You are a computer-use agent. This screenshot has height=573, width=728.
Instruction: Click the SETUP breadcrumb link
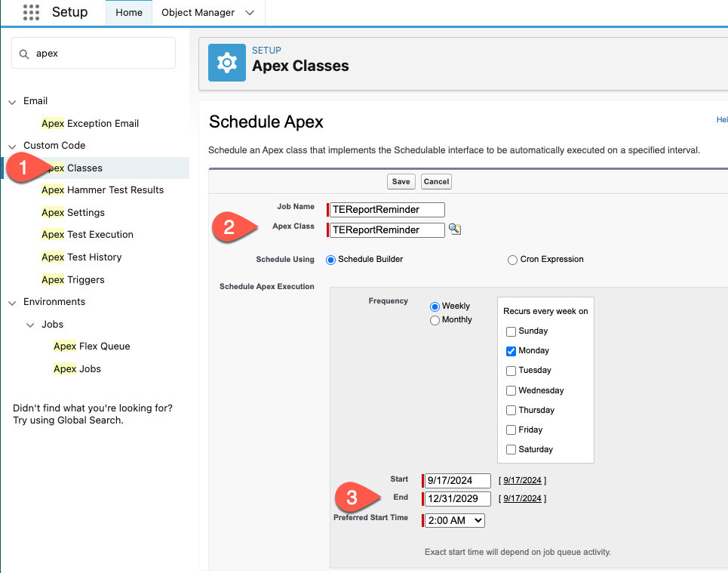pos(266,50)
